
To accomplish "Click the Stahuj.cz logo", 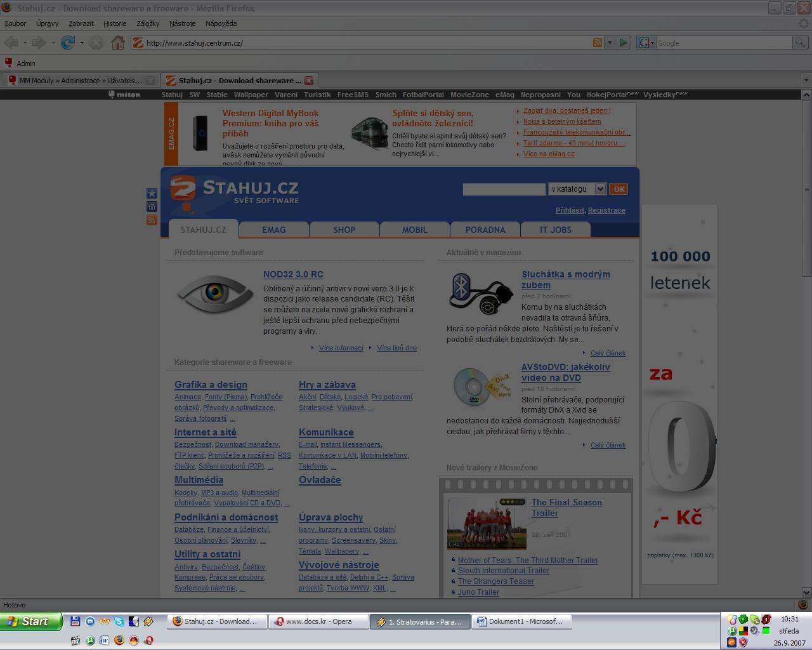I will [234, 191].
